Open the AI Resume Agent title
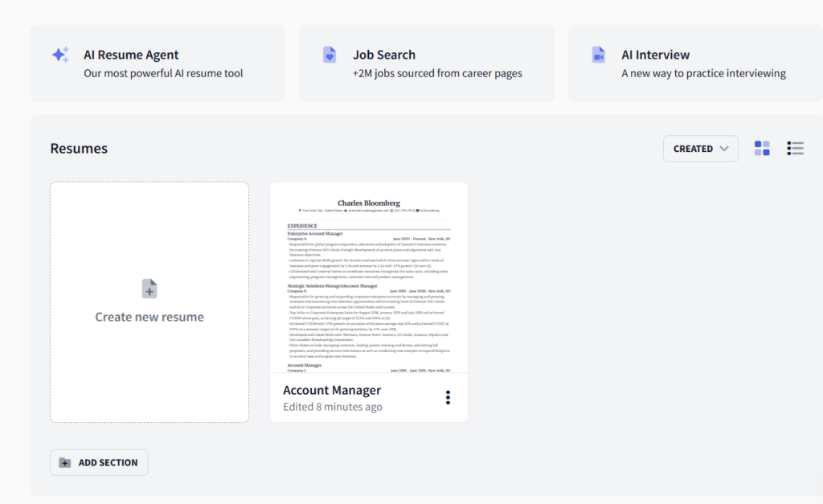823x504 pixels. tap(131, 55)
